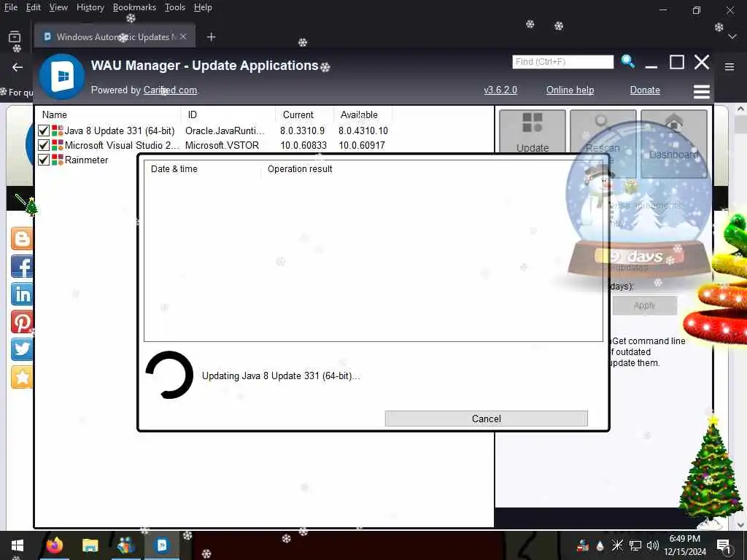Open the Donate link

(x=645, y=90)
